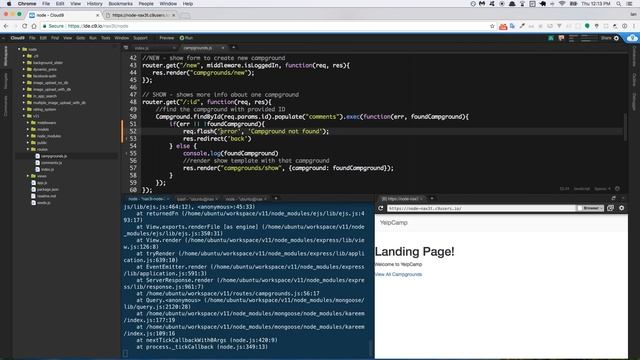
Task: Click the Cloud9 cloud icon at top right
Action: click(x=632, y=38)
